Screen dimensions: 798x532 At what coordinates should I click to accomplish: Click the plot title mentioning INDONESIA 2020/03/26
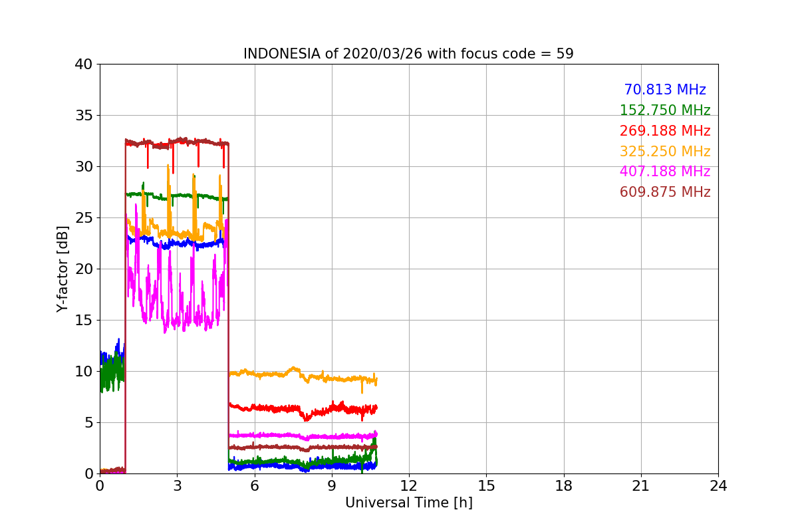click(x=408, y=54)
